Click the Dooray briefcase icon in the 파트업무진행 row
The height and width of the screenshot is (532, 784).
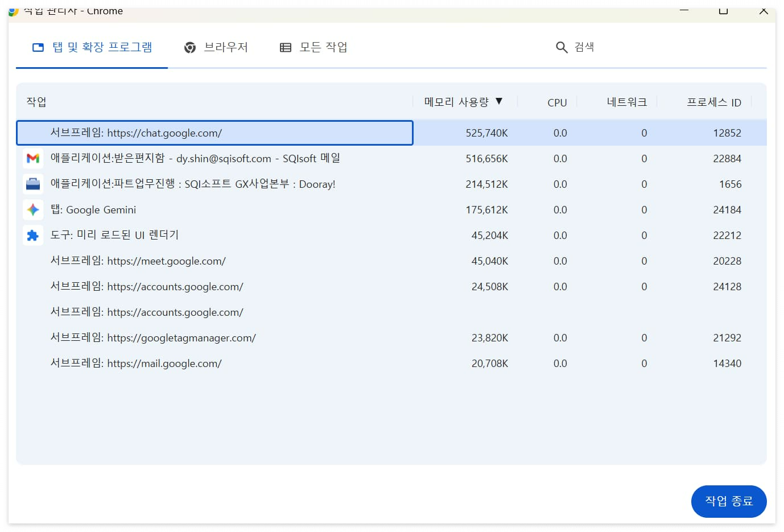(x=33, y=184)
